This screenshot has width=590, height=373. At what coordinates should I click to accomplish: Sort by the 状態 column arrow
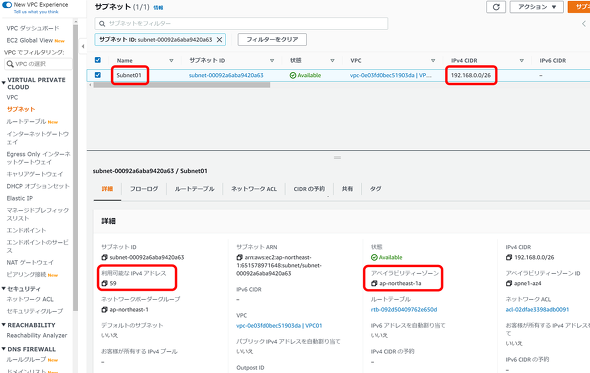tap(332, 60)
